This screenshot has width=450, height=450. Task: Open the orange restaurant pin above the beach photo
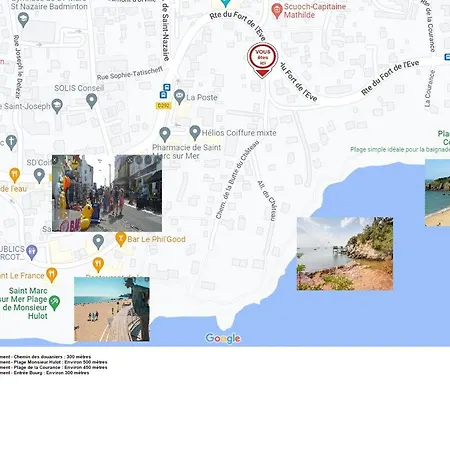(x=98, y=265)
